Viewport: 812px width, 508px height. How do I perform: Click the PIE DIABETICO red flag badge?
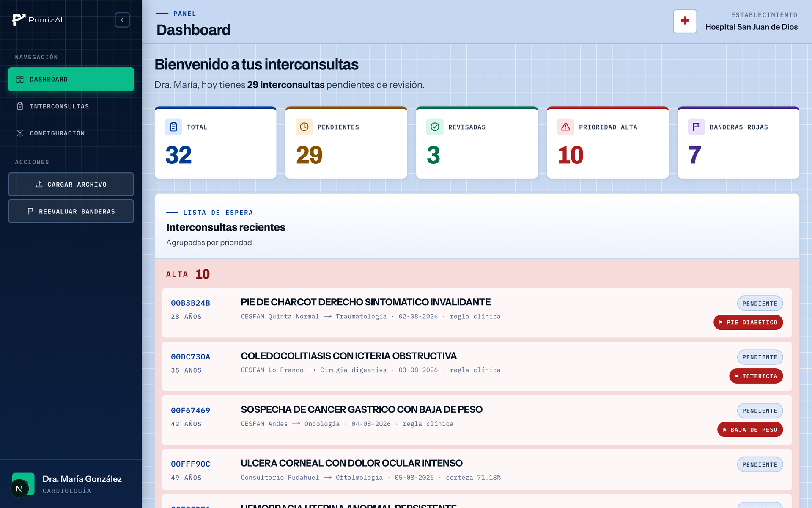coord(748,322)
